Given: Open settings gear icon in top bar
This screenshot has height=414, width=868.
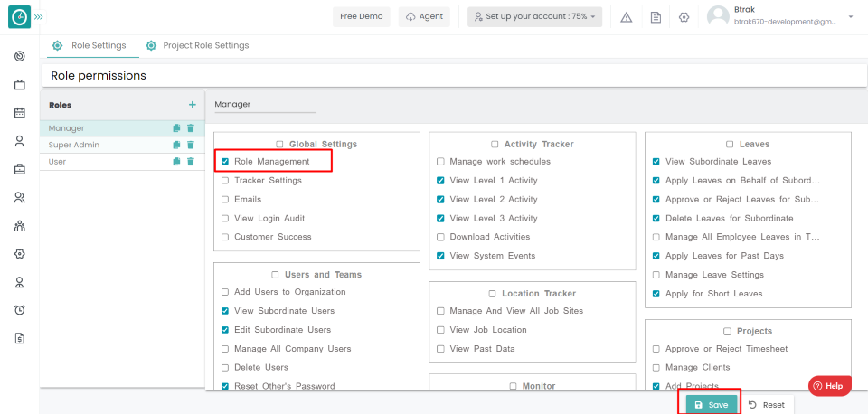Looking at the screenshot, I should (x=684, y=17).
